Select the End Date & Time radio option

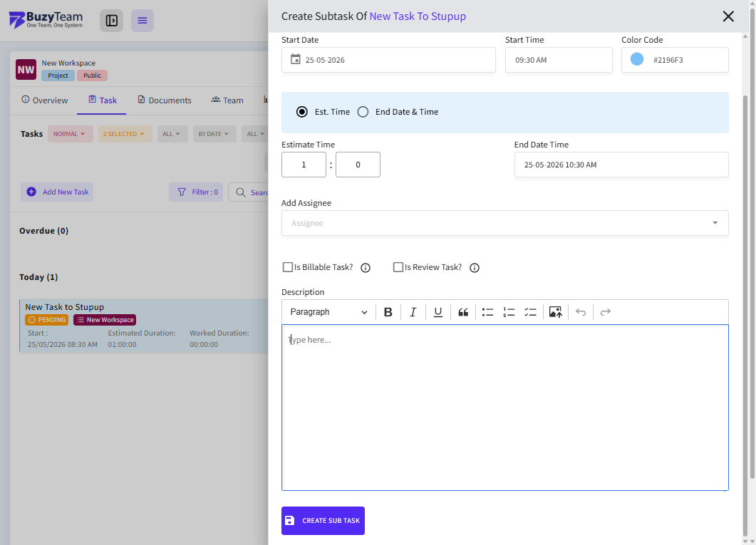point(363,112)
